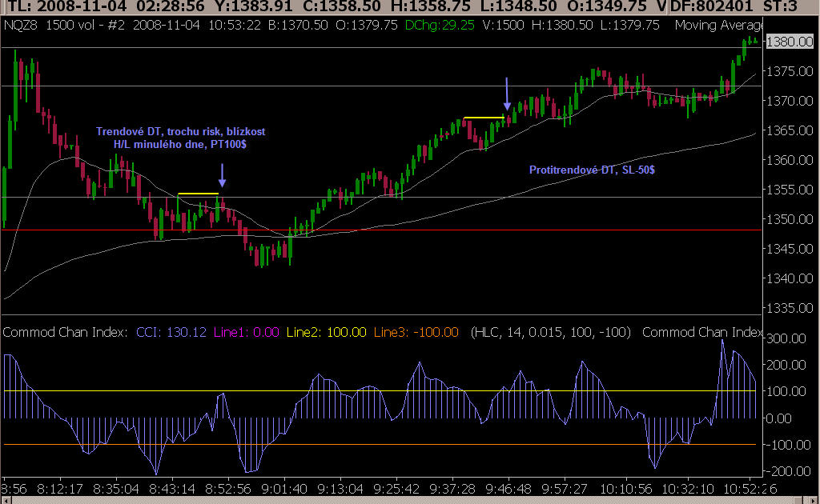Click the 9:57:27 label on the time axis

point(565,490)
